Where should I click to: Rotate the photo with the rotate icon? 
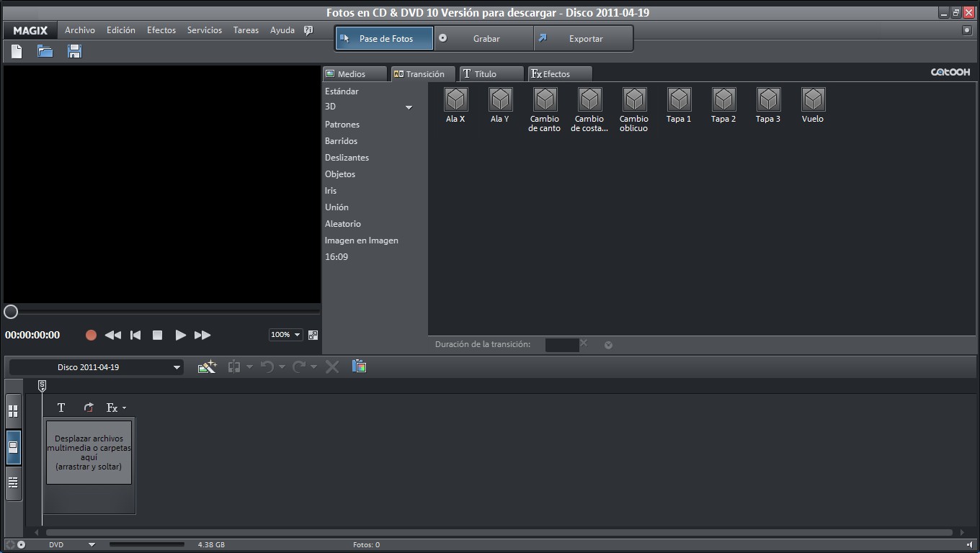89,408
